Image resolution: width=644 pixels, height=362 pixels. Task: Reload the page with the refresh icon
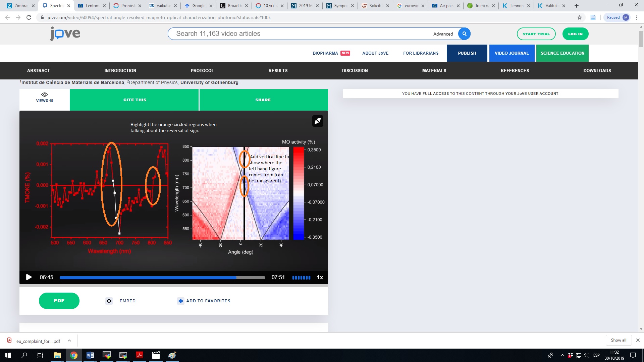[x=29, y=17]
